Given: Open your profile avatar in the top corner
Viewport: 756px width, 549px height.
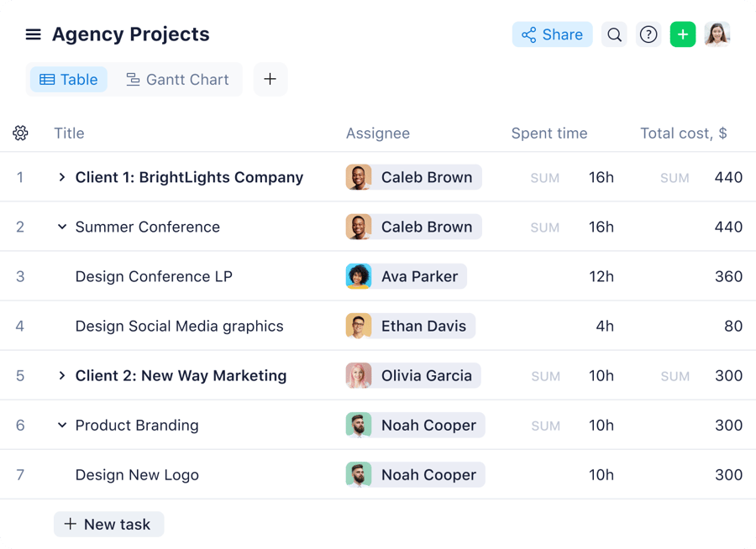Looking at the screenshot, I should [717, 34].
